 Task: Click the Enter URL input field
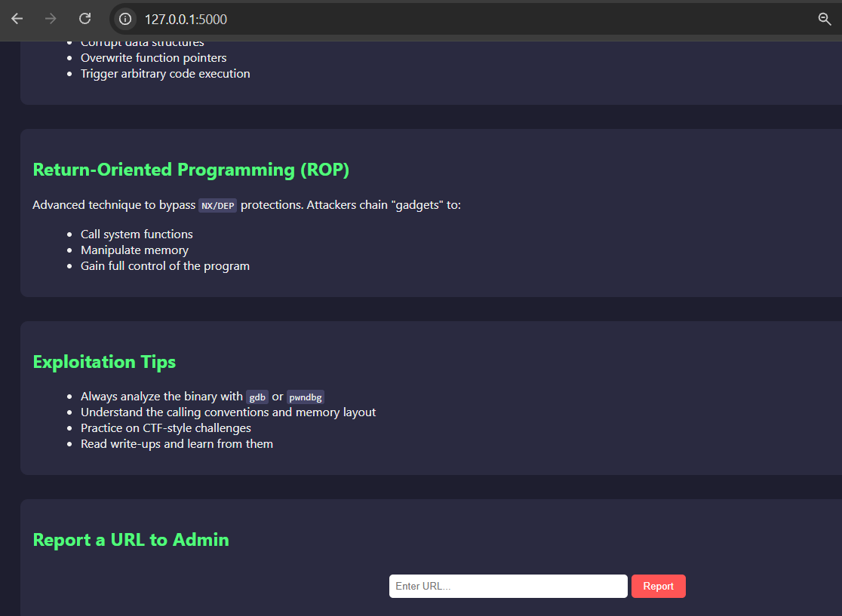coord(508,586)
